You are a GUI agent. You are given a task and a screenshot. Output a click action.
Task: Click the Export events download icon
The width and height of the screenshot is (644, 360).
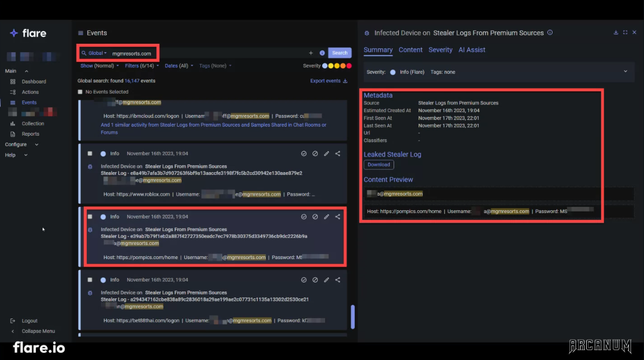click(345, 81)
